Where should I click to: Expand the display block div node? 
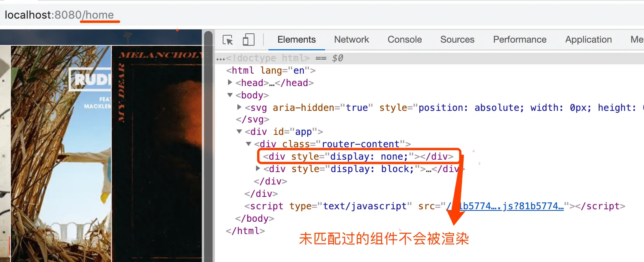tap(258, 168)
